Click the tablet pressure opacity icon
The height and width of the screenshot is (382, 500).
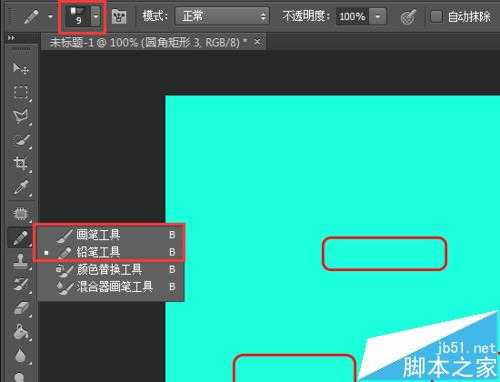click(408, 16)
